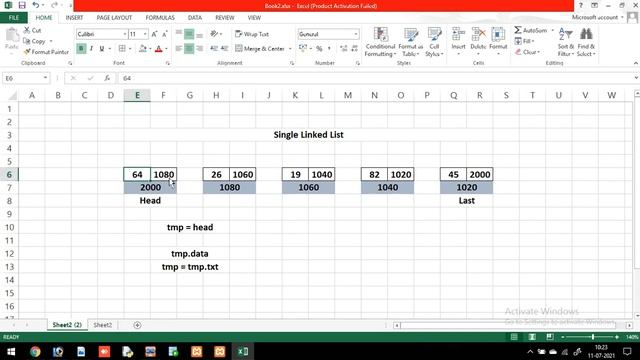This screenshot has width=640, height=360.
Task: Click the formula bar input showing 64
Action: coord(375,78)
